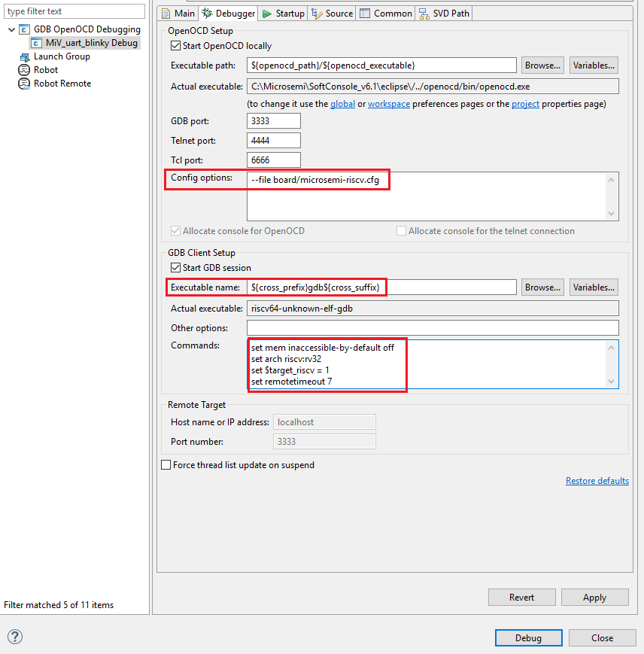Click the Remote Target Port number field

(x=324, y=442)
